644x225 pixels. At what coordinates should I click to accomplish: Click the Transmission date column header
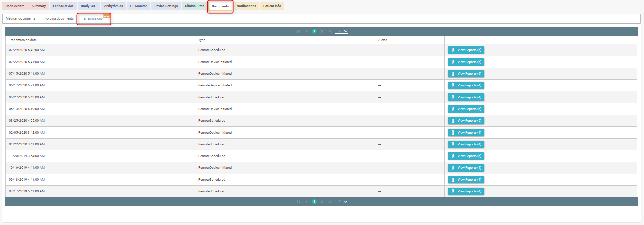[x=23, y=40]
